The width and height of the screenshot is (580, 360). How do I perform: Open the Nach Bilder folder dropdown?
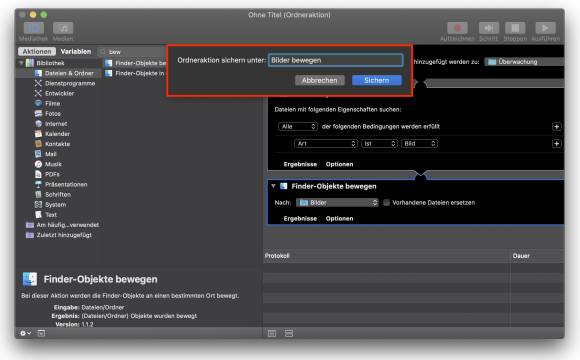click(x=337, y=202)
